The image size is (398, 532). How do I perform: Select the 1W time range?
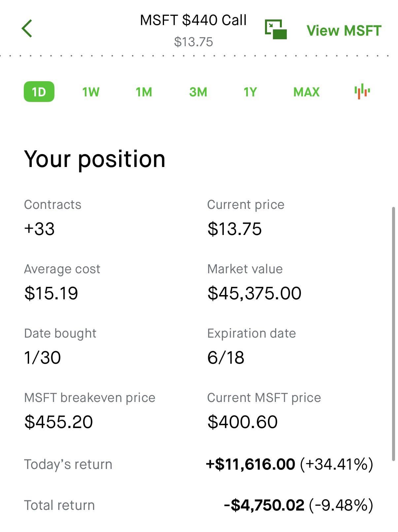(x=91, y=92)
